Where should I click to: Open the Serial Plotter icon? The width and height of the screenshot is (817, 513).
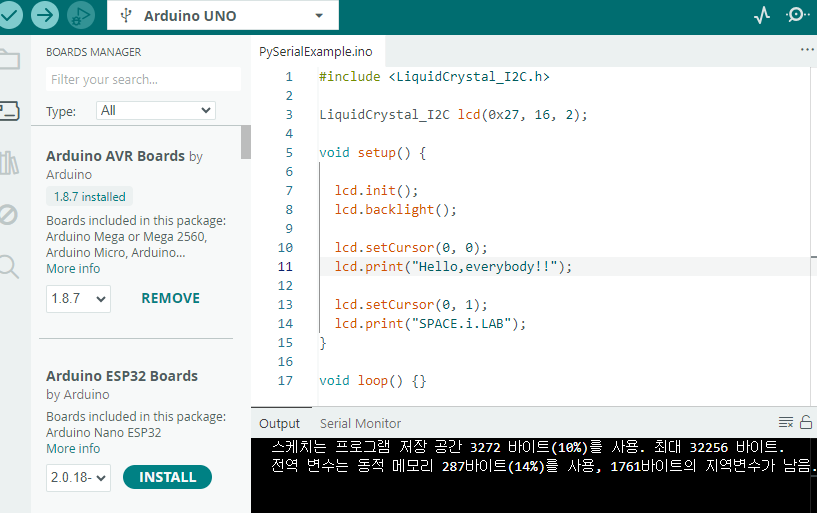pos(762,15)
